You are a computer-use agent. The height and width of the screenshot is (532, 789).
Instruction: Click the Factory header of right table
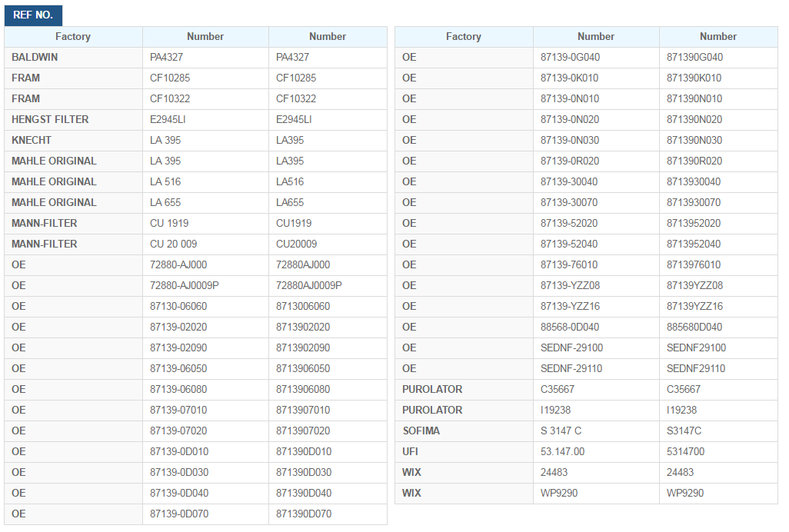(464, 37)
